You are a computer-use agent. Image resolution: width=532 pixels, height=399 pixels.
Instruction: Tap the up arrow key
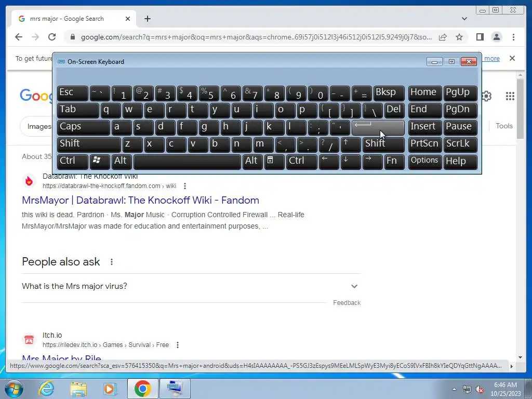pyautogui.click(x=351, y=144)
